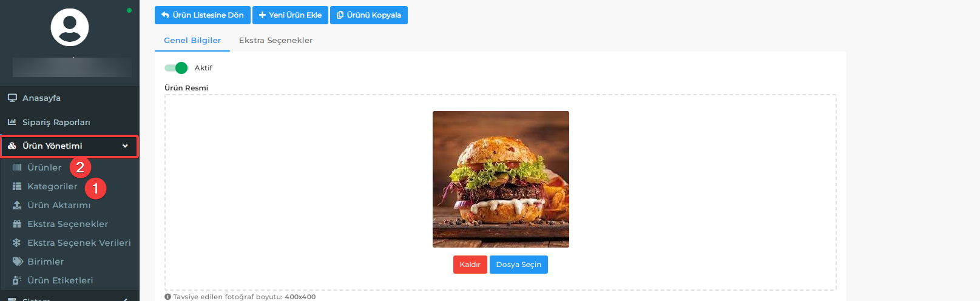Toggle the Aktif switch off
Screen dimensions: 980x301
pyautogui.click(x=176, y=68)
